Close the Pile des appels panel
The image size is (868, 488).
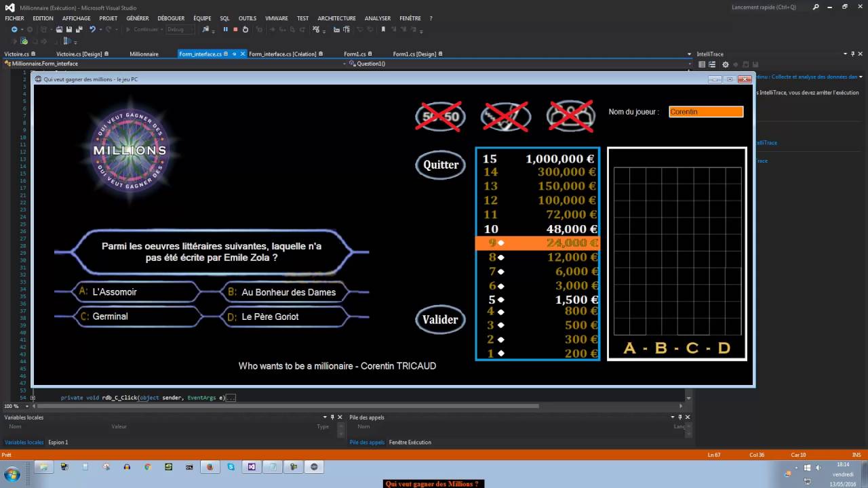point(688,418)
